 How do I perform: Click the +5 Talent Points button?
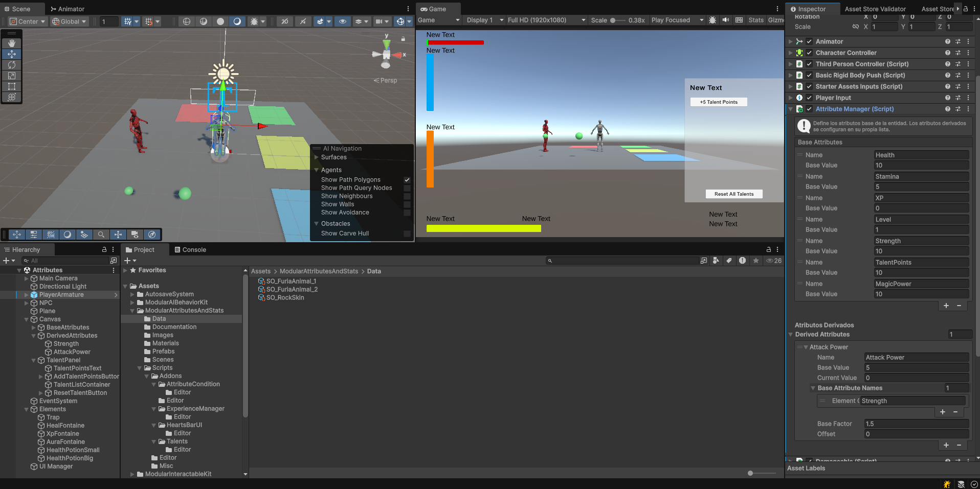(x=719, y=102)
